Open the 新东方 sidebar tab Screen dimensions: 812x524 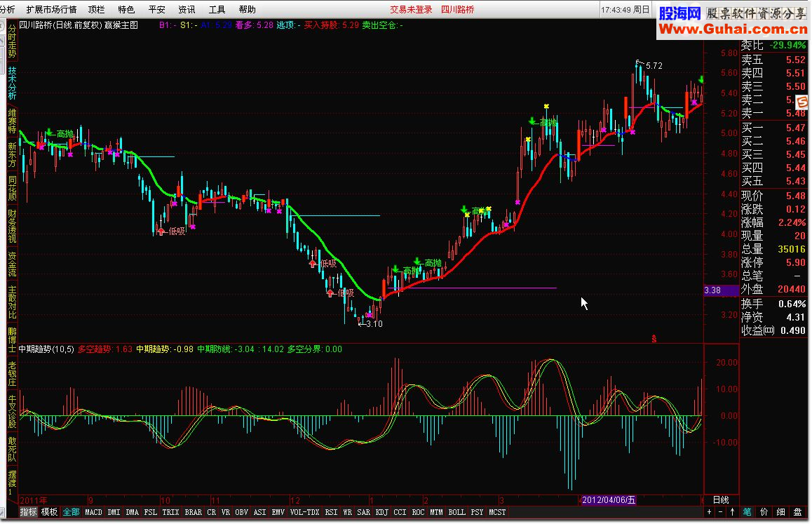point(12,155)
